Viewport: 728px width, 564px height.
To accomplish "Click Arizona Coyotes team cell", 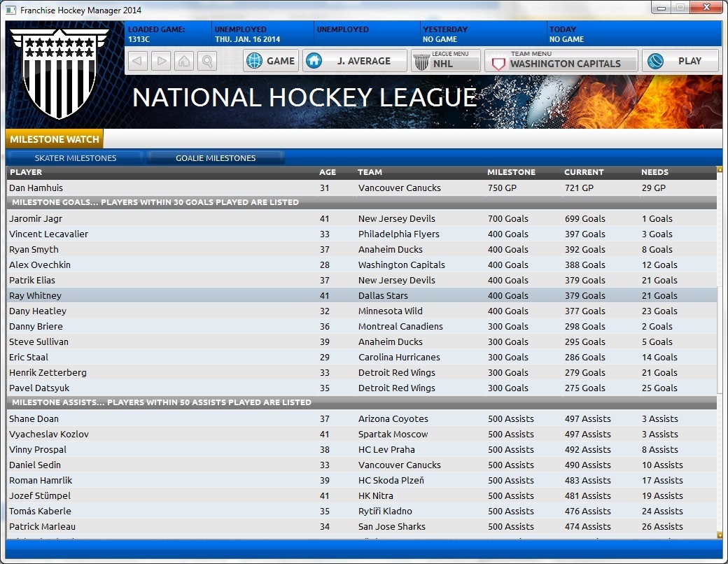I will (x=393, y=418).
